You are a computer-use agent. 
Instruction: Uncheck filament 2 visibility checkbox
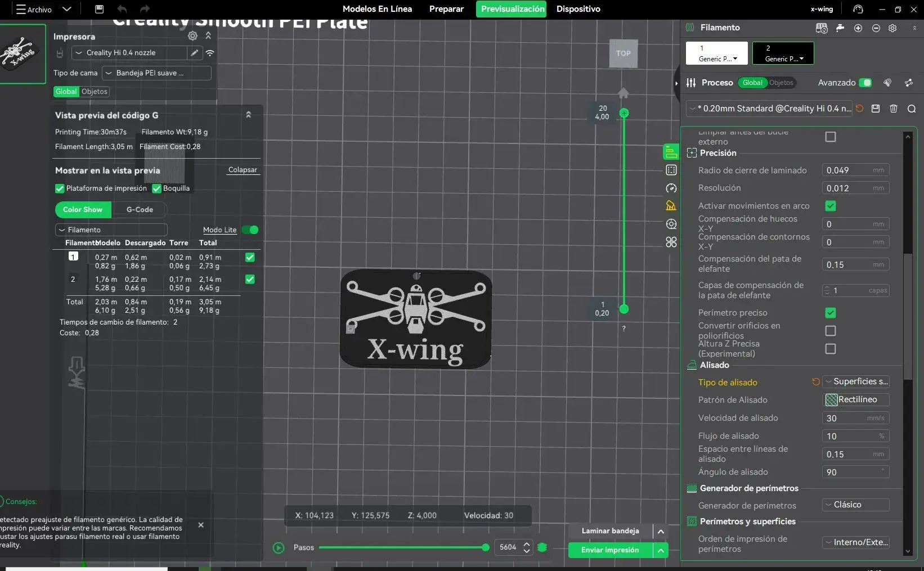tap(250, 279)
